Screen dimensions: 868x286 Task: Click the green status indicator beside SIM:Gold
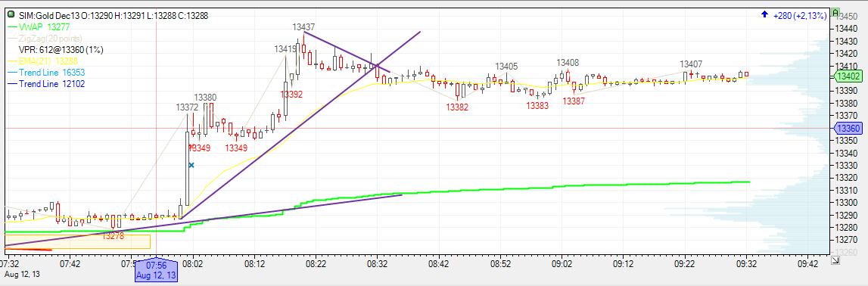(x=11, y=15)
